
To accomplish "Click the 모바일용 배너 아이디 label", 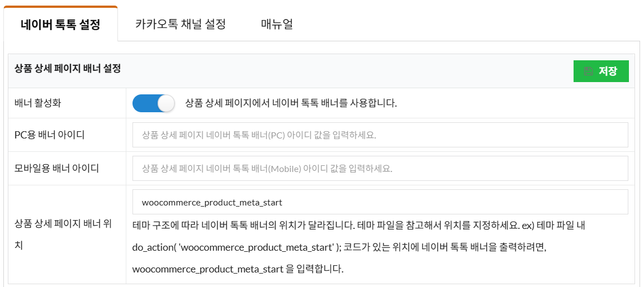I will [56, 169].
